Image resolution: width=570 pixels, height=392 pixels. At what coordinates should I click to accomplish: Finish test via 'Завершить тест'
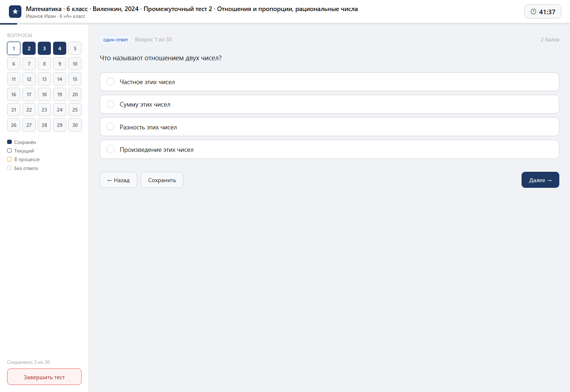[x=44, y=377]
